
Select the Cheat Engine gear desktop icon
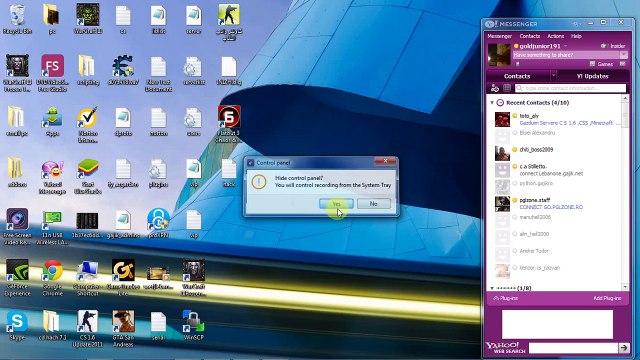(123, 70)
